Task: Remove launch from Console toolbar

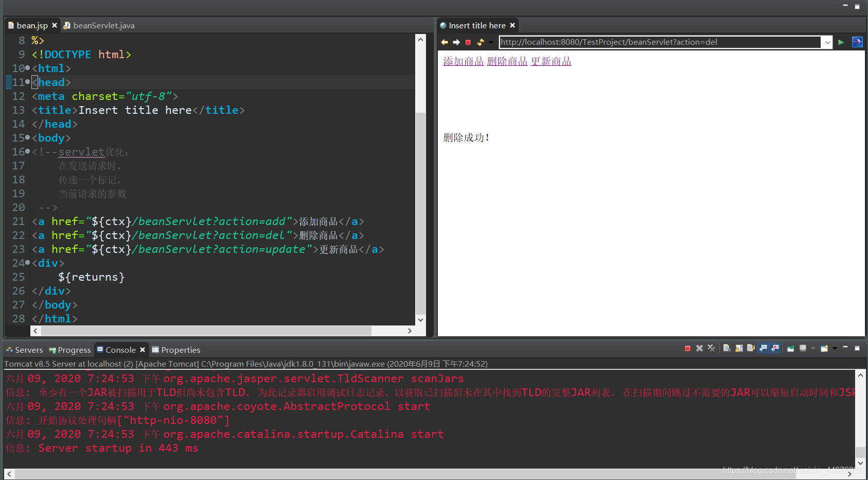Action: pos(699,349)
